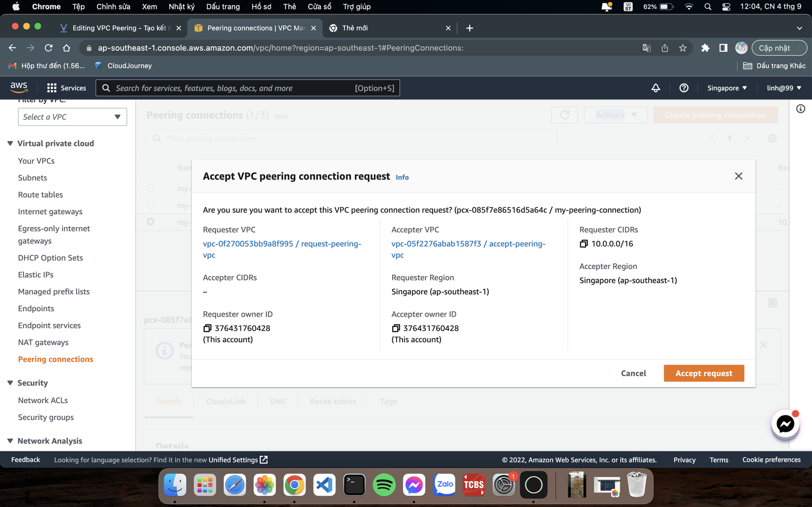
Task: Go to Elastic IPs
Action: (x=35, y=274)
